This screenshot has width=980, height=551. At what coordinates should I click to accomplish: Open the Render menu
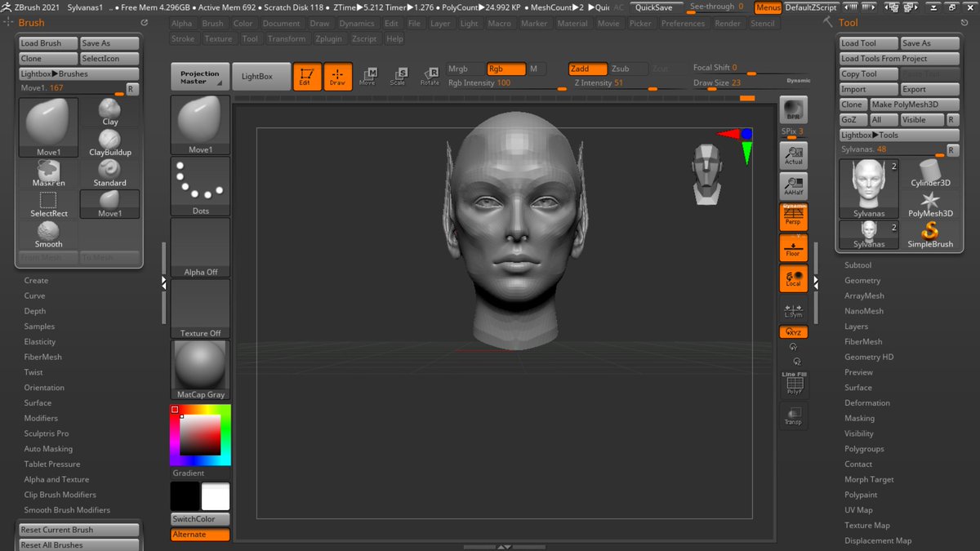tap(728, 24)
